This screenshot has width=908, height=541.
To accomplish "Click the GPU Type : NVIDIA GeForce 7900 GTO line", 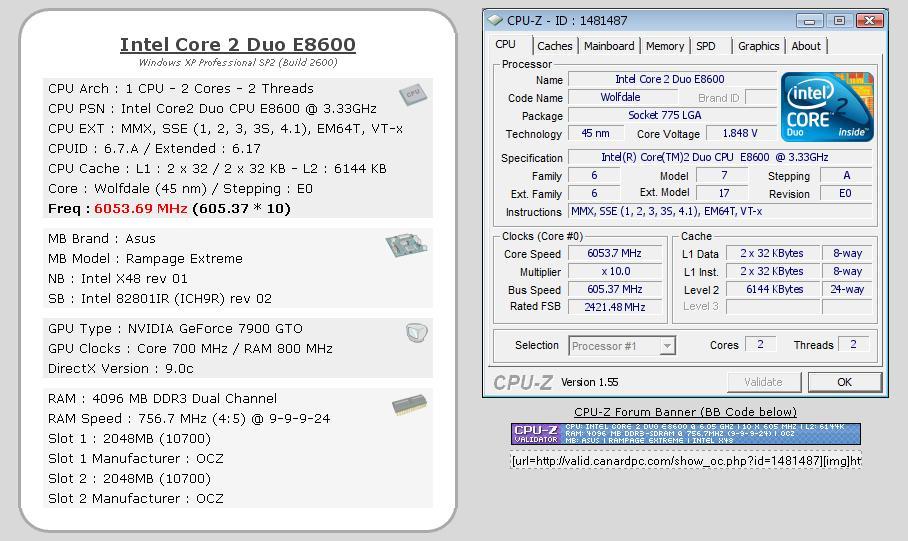I will [x=175, y=328].
